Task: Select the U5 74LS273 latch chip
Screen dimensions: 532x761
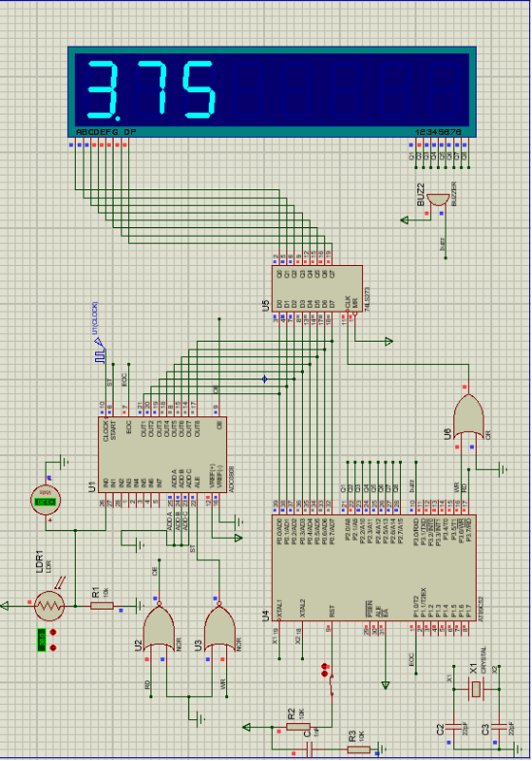Action: click(316, 289)
